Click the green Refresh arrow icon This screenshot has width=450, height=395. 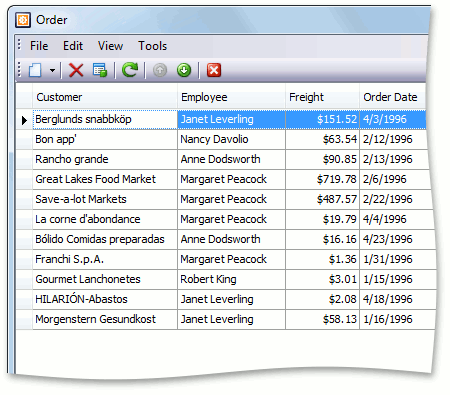130,70
